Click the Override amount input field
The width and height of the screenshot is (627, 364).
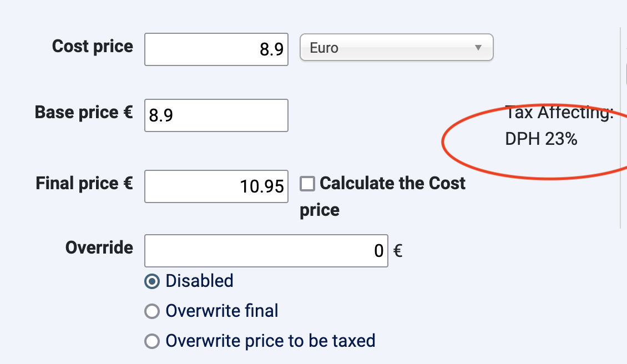point(265,251)
